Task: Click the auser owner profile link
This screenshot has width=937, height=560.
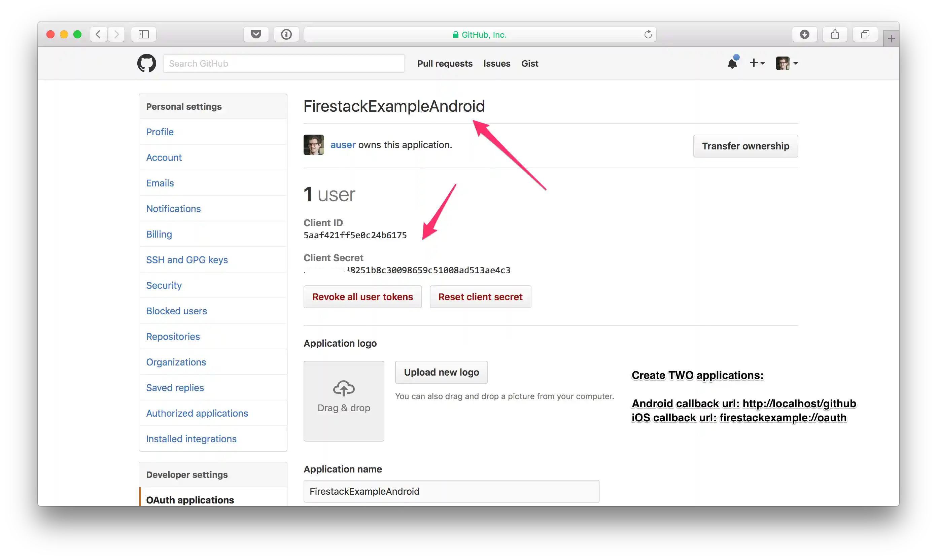Action: (343, 145)
